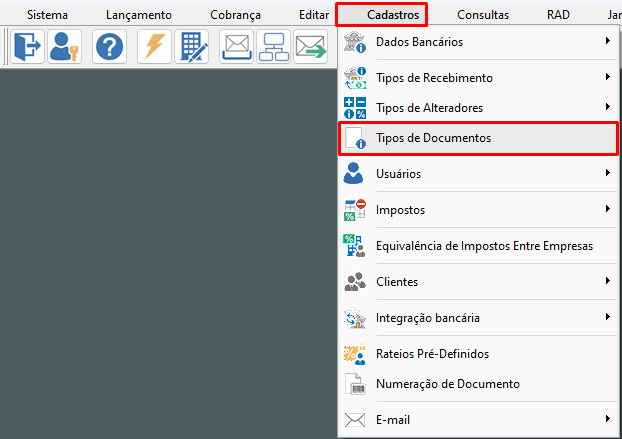Open the Editar menu
Screen dimensions: 622x439
(314, 15)
